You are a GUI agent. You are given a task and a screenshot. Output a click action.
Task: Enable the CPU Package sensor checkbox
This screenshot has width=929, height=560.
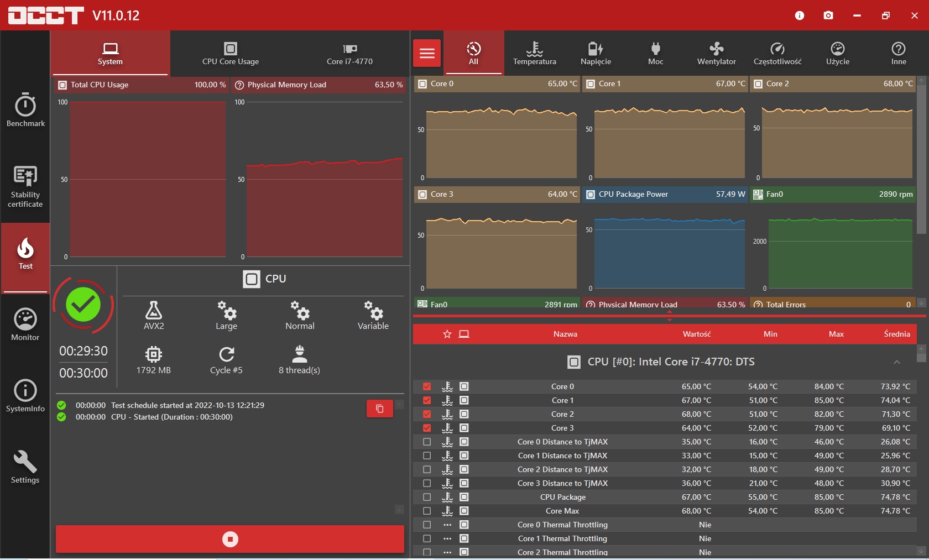(x=427, y=497)
